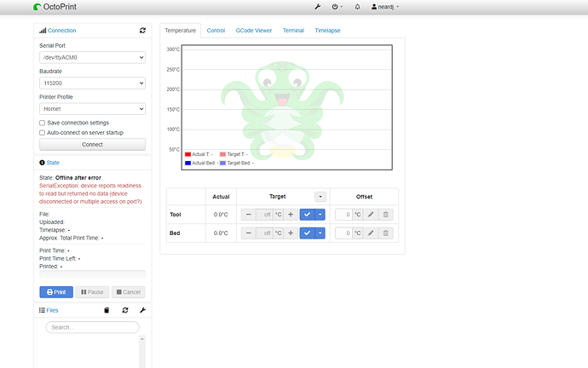
Task: Click the Files list scrollbar up arrow
Action: tap(142, 339)
